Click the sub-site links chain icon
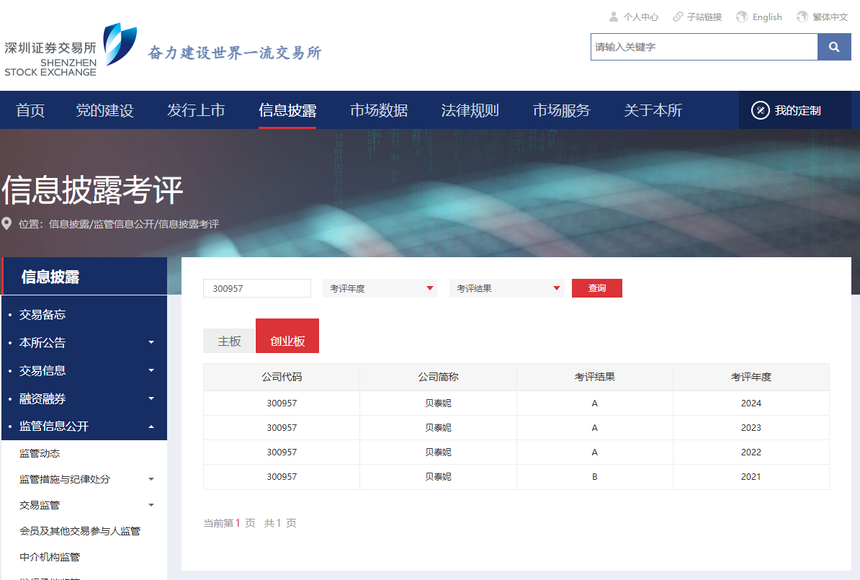The width and height of the screenshot is (860, 580). [x=678, y=17]
